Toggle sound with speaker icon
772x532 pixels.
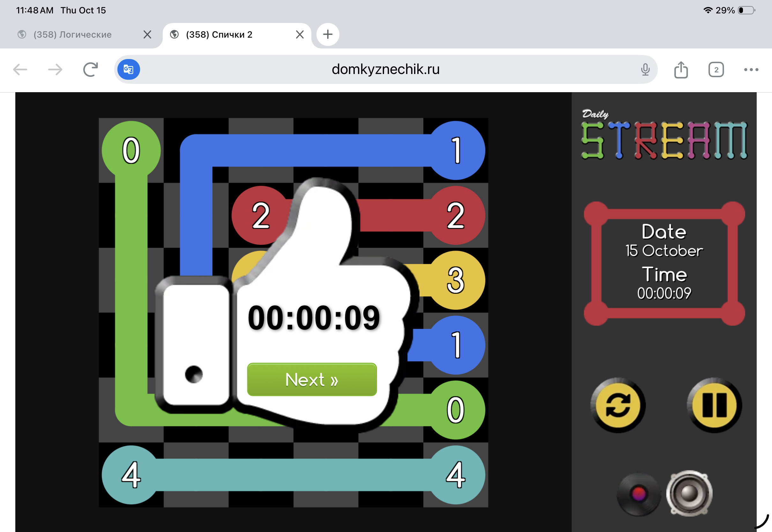(689, 493)
